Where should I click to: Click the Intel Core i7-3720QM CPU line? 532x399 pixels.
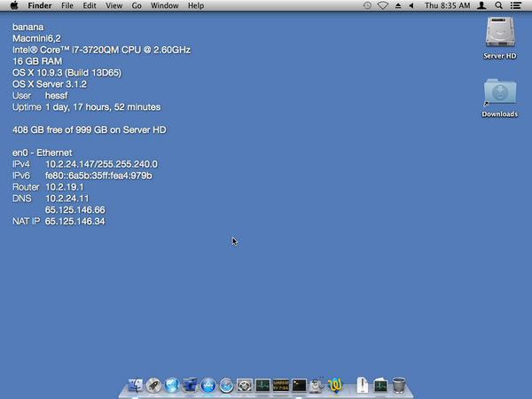click(101, 50)
